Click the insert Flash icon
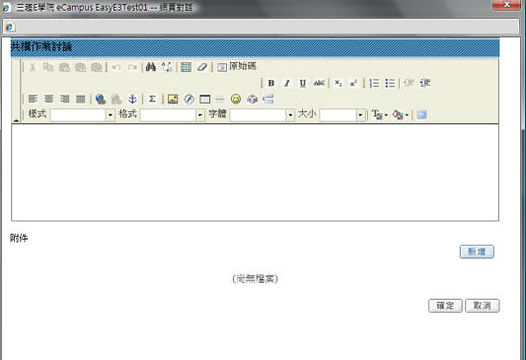 click(189, 99)
